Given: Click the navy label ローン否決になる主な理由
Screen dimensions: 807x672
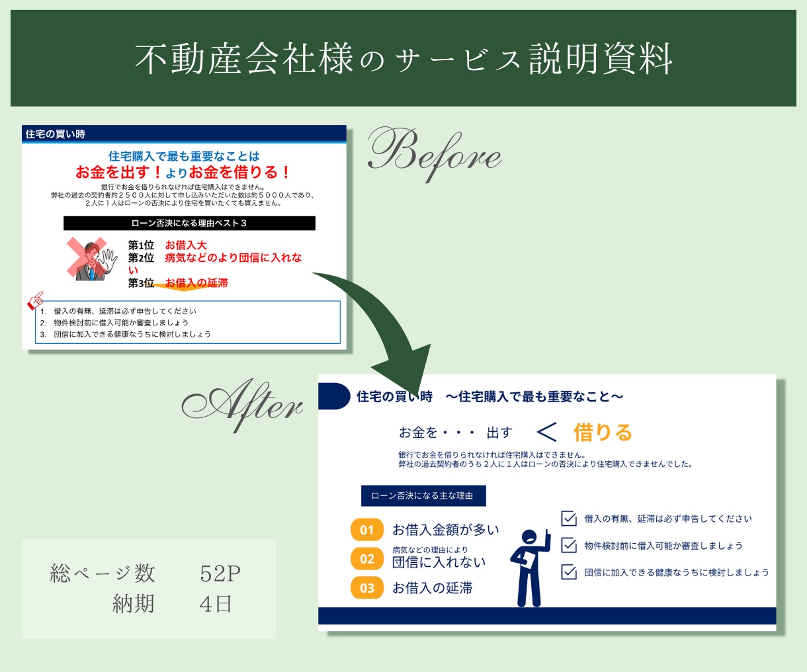Looking at the screenshot, I should click(x=423, y=495).
